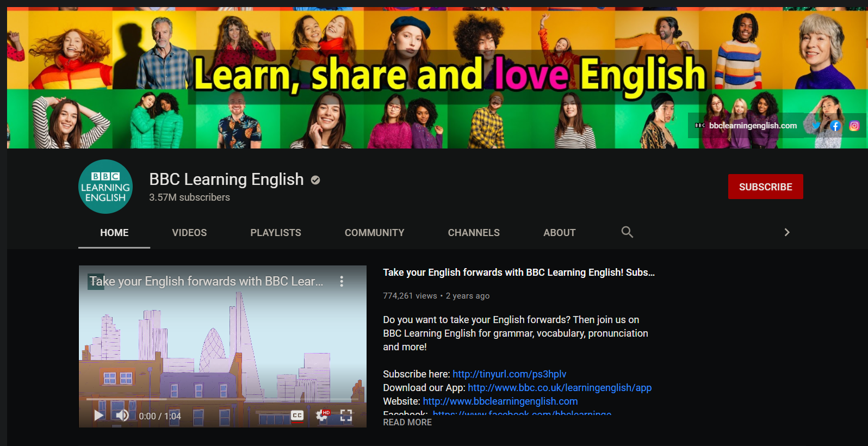This screenshot has height=446, width=868.
Task: Go to the CHANNELS tab
Action: 474,233
